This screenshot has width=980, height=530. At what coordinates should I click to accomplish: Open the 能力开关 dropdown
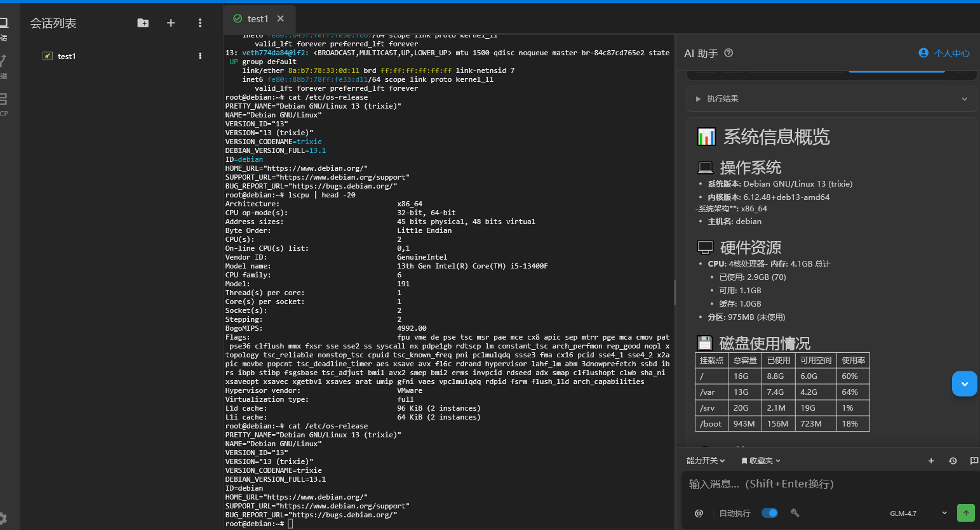point(705,461)
